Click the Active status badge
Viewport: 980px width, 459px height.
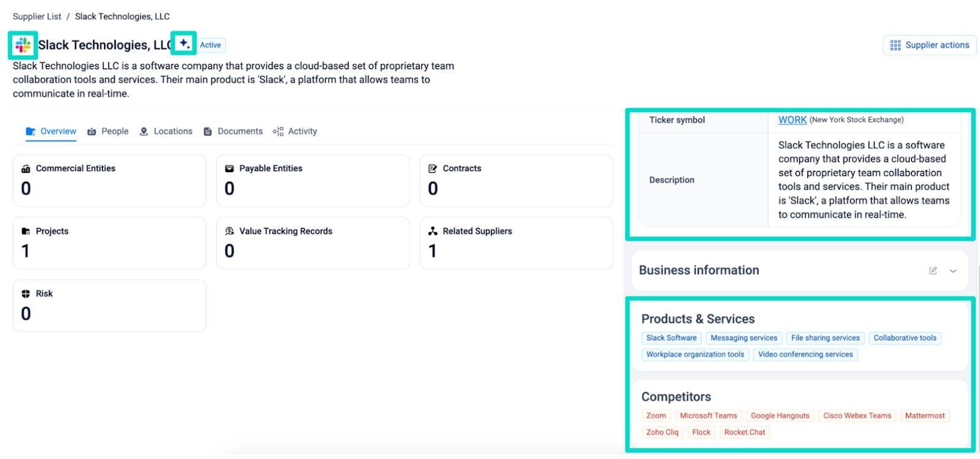point(211,45)
